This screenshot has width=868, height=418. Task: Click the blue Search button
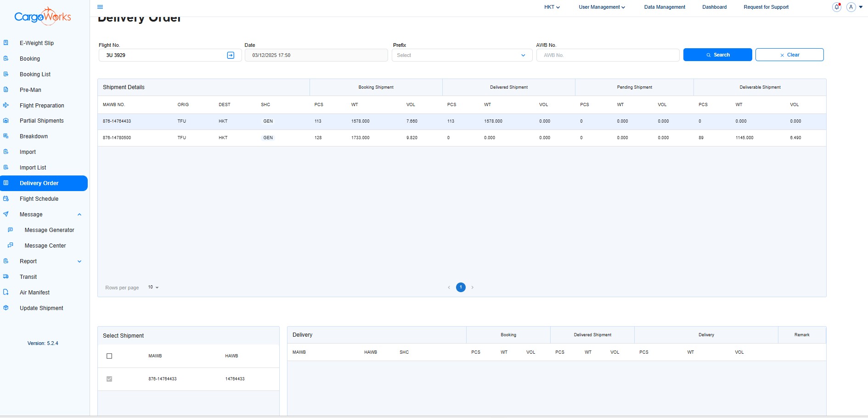[x=717, y=55]
